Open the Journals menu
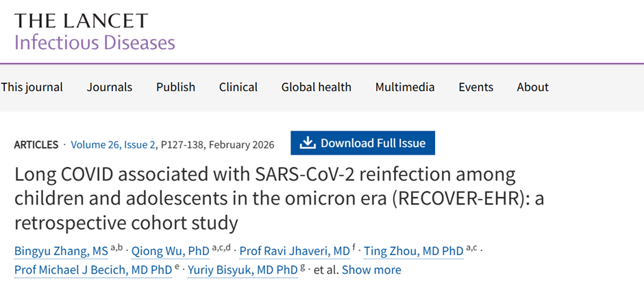This screenshot has width=644, height=288. click(110, 87)
